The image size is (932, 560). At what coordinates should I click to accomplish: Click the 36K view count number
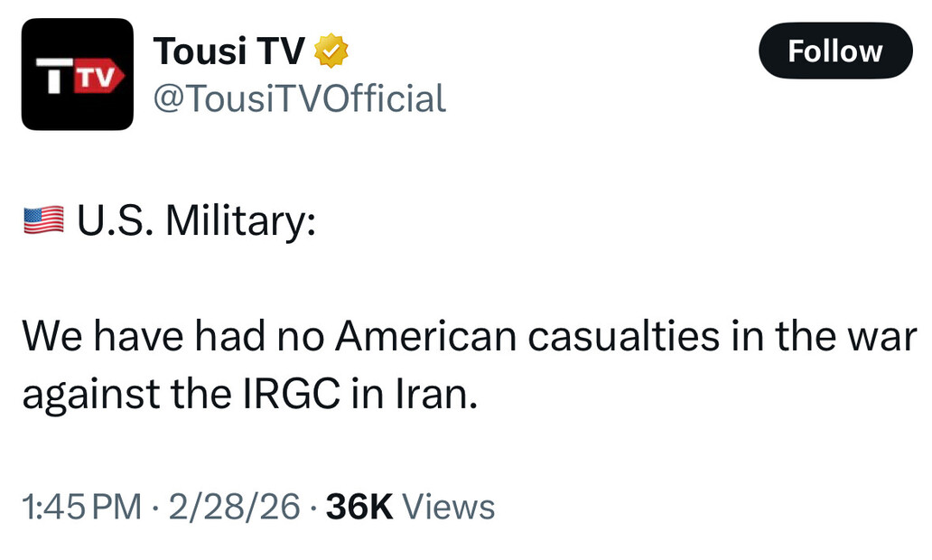pos(359,507)
